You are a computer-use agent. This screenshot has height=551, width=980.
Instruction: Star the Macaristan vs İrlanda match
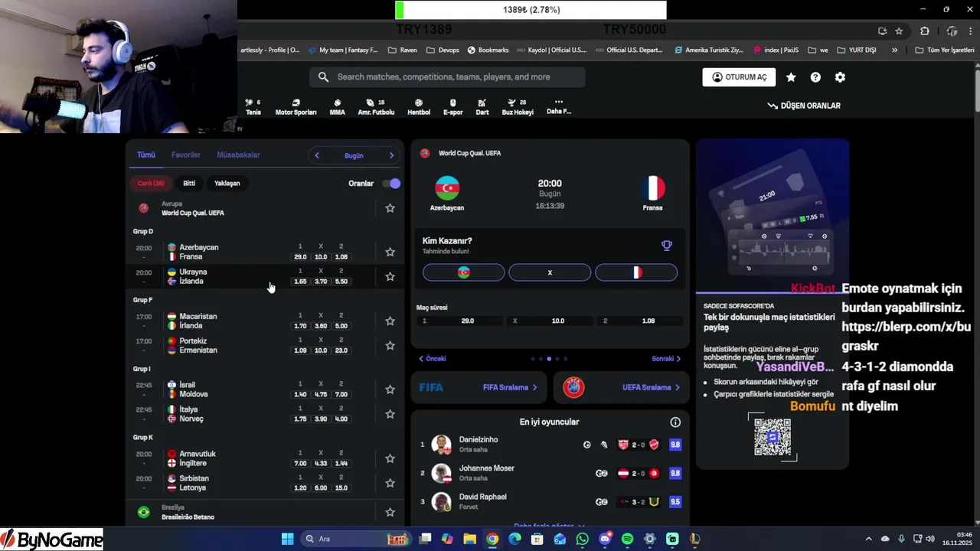pos(390,321)
